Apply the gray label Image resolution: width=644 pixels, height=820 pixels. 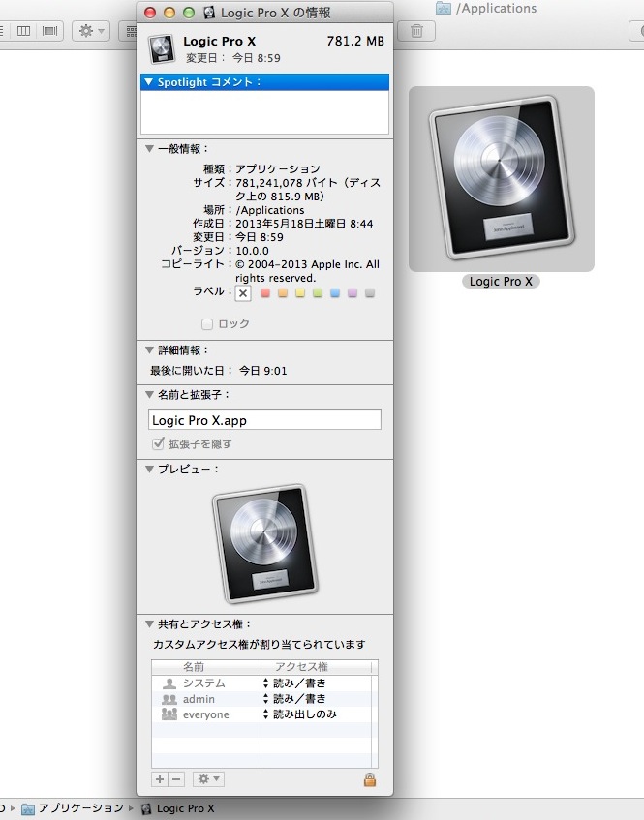click(x=370, y=292)
